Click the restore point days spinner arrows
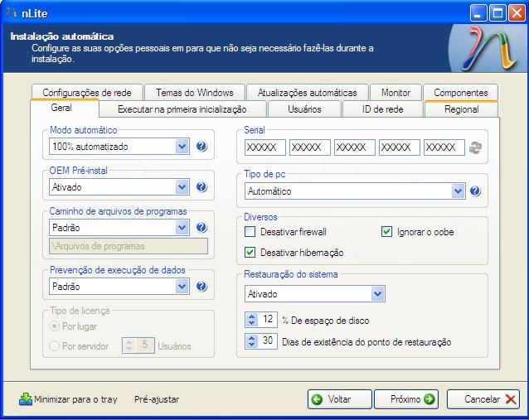Screen dimensions: 529x420 pyautogui.click(x=252, y=341)
